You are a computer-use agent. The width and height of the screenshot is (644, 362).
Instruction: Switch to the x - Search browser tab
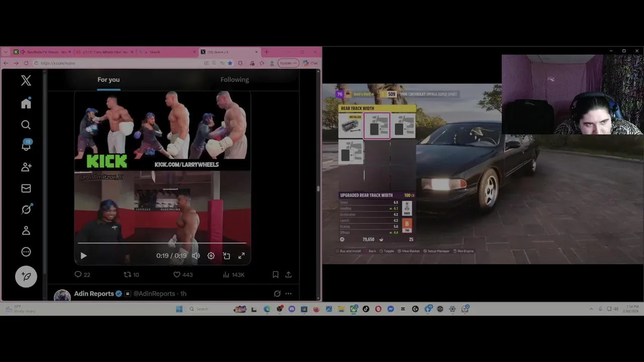tap(167, 52)
